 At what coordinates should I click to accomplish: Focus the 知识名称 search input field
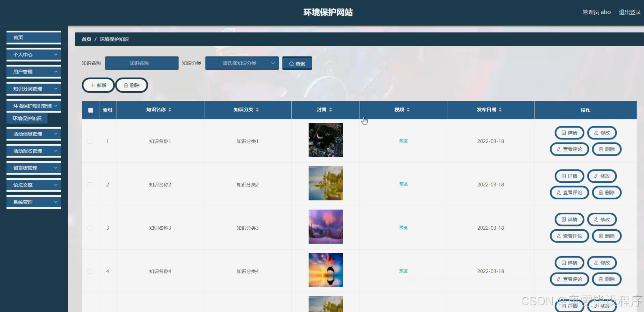click(x=142, y=63)
